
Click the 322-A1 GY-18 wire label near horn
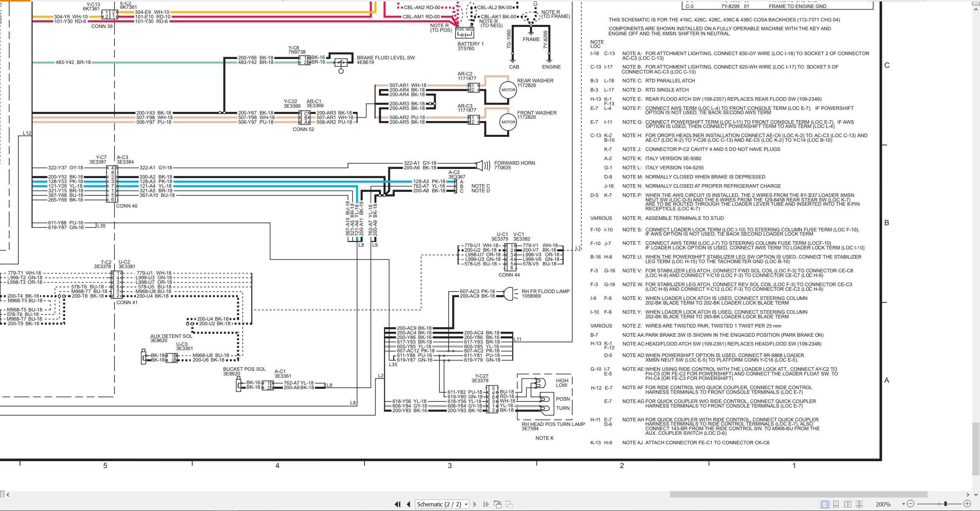420,163
